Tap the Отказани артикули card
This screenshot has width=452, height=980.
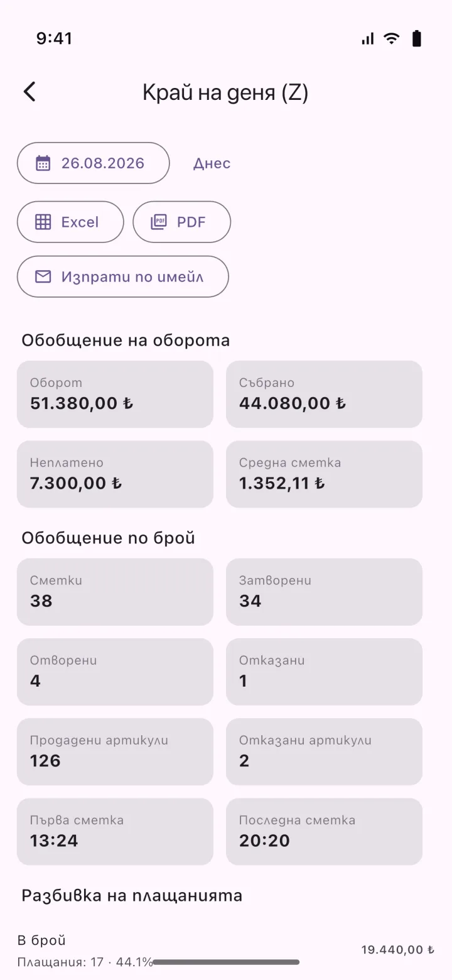[x=324, y=751]
